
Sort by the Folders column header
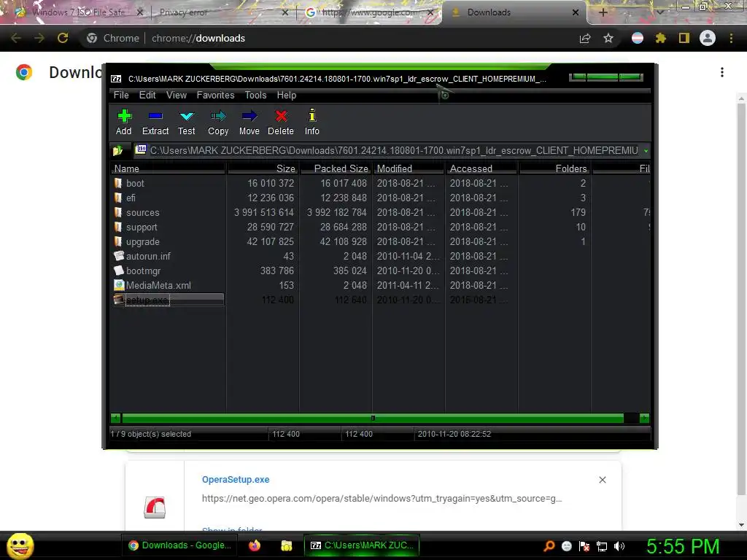point(554,168)
